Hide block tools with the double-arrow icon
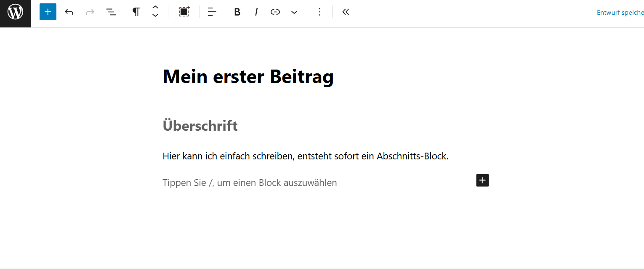 [346, 12]
